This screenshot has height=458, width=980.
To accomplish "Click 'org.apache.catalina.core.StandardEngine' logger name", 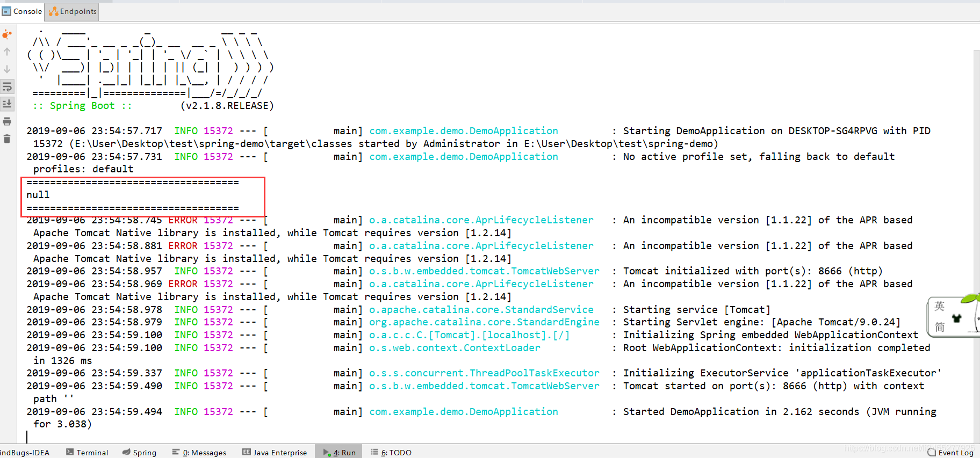I will point(484,322).
